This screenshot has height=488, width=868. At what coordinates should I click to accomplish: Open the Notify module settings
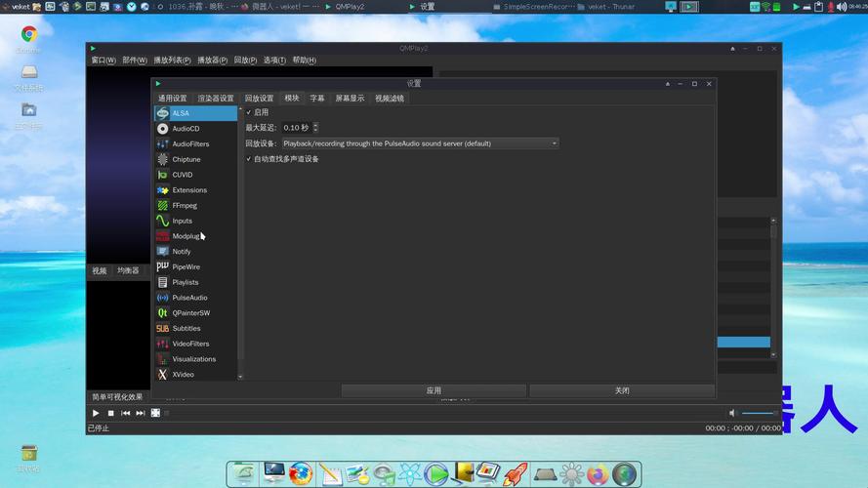click(196, 251)
